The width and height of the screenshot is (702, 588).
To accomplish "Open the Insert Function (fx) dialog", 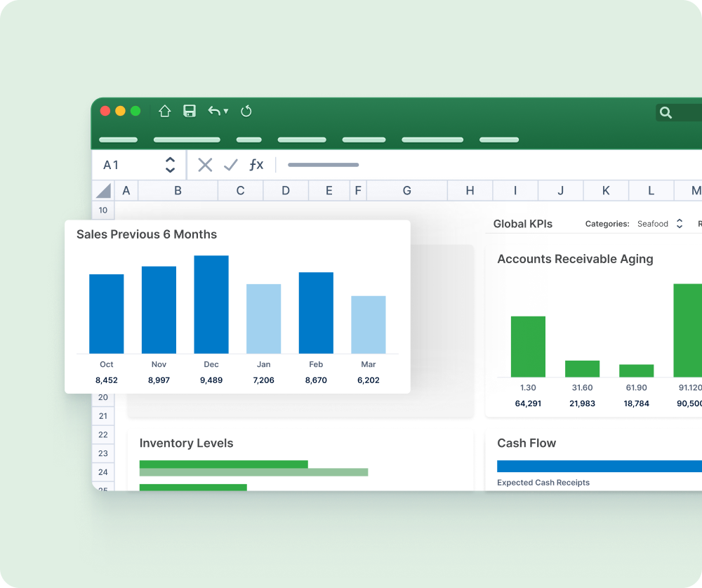I will click(256, 164).
